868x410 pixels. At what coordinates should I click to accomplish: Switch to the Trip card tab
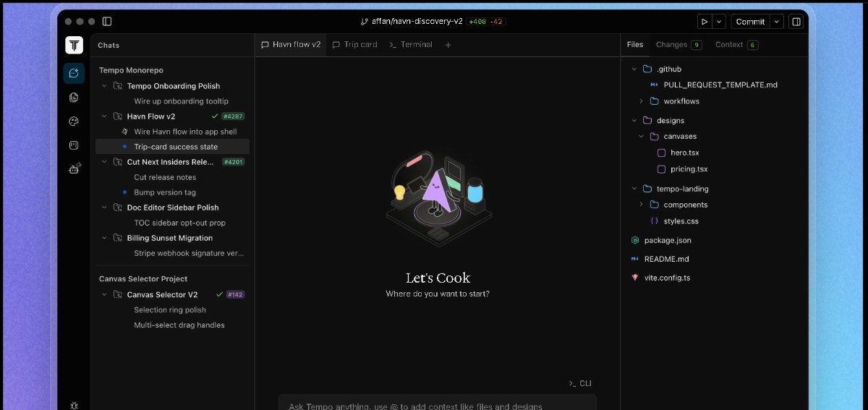coord(354,45)
